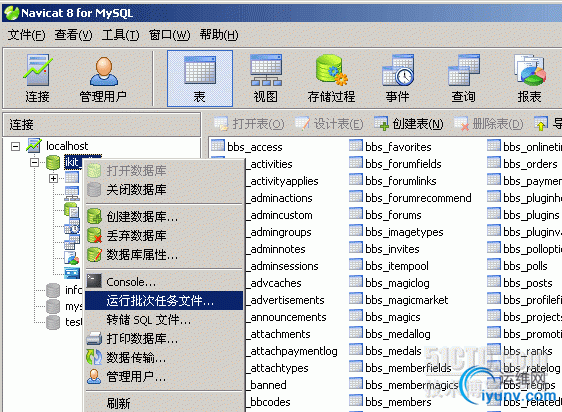Click the backup node icon under ikit
Image resolution: width=562 pixels, height=412 pixels.
72,273
